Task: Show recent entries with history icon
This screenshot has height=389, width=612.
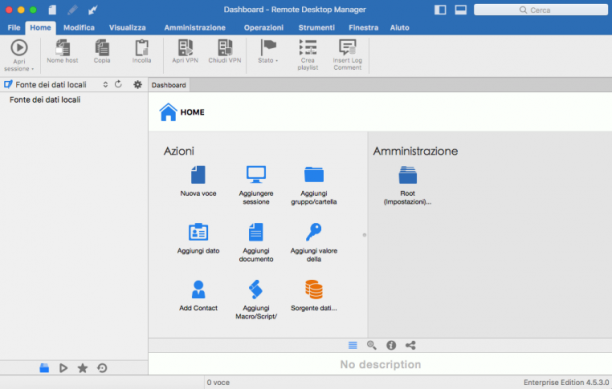Action: tap(102, 368)
